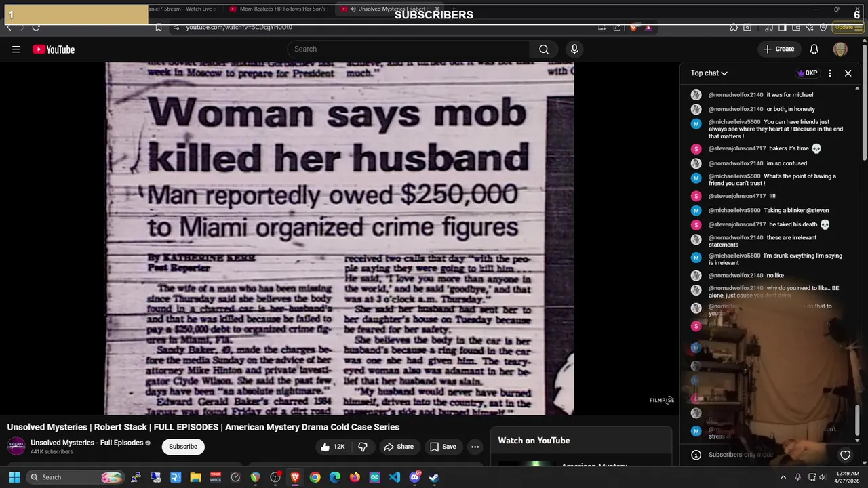Open the account avatar menu
Screen dimensions: 868x488
(x=840, y=49)
